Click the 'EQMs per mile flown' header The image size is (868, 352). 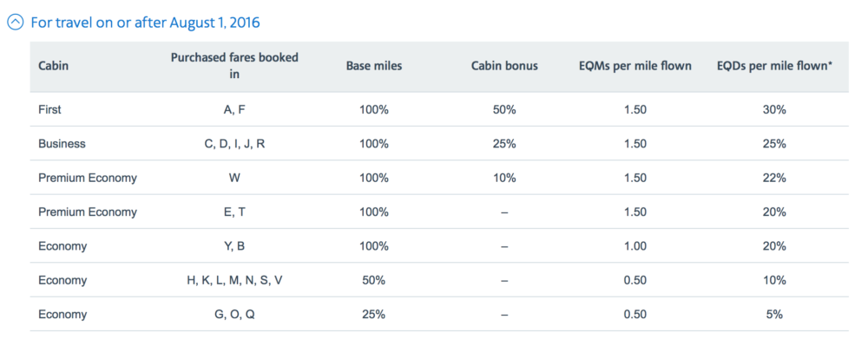click(635, 66)
